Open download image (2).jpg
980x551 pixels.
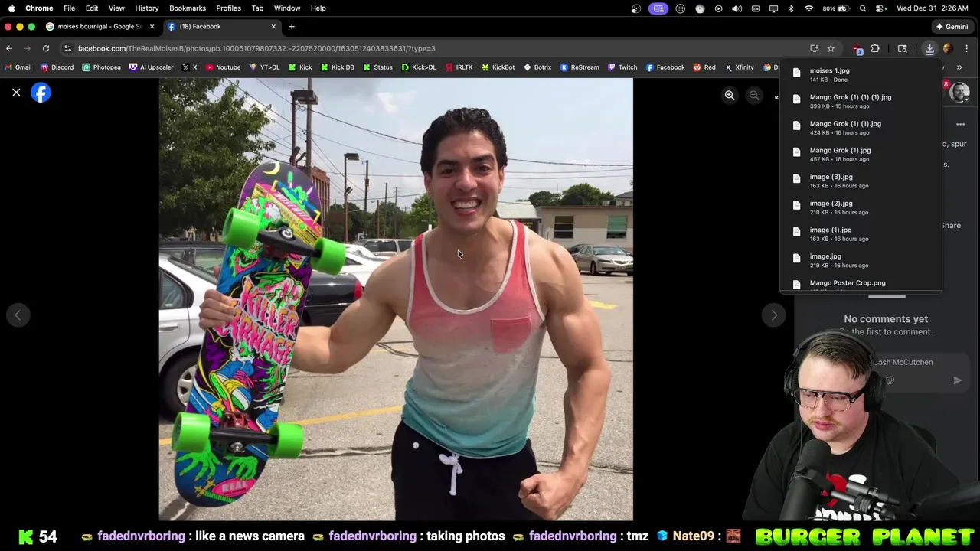pos(861,207)
